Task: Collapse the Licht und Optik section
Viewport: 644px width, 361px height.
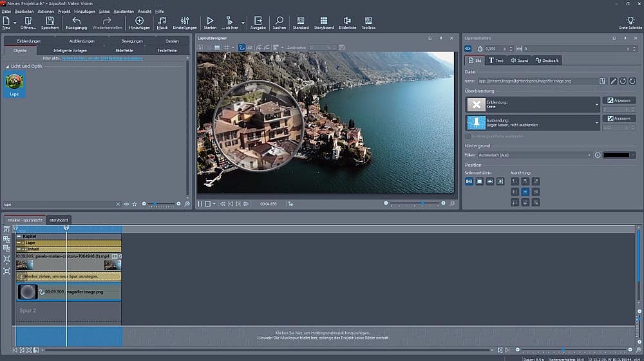Action: [8, 67]
